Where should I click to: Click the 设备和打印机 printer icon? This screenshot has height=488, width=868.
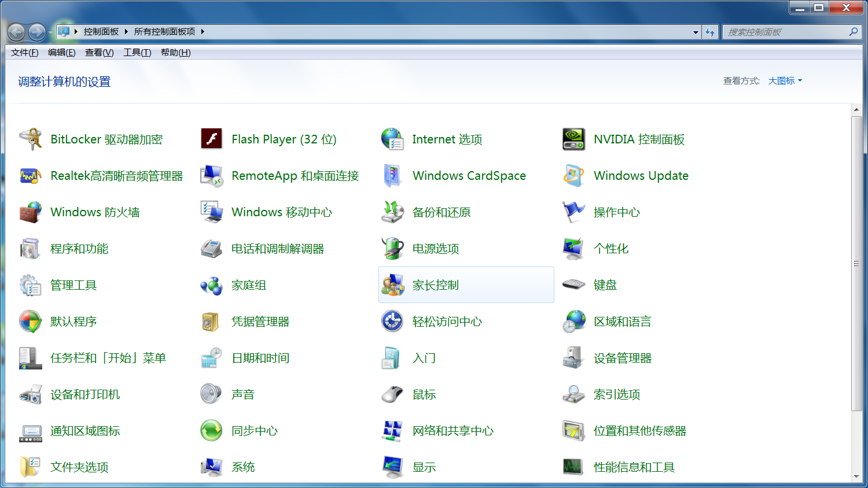(x=30, y=394)
